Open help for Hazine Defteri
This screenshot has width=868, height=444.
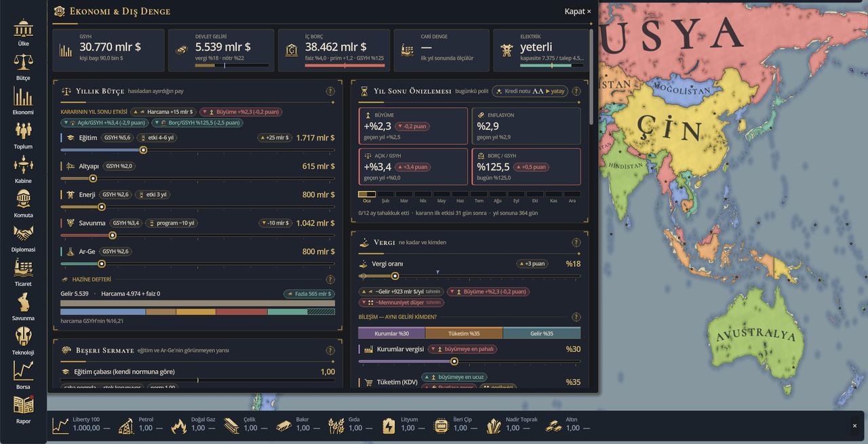tap(330, 279)
